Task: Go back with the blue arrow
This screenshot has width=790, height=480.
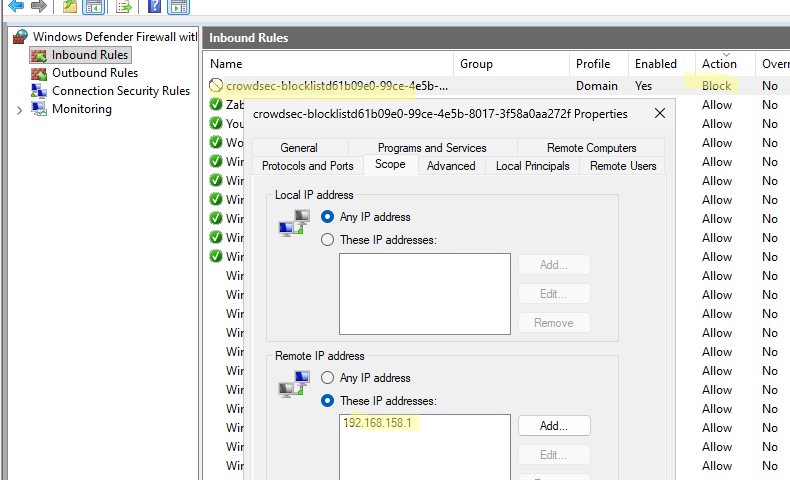Action: point(16,6)
